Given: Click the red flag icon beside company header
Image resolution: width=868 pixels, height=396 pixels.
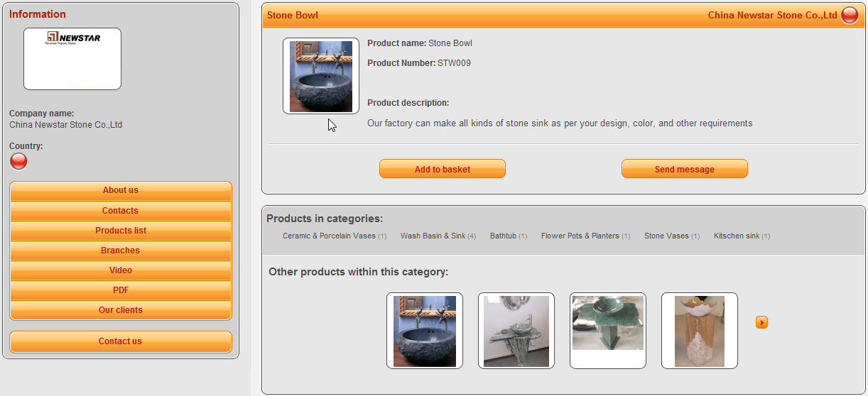Looking at the screenshot, I should click(850, 15).
